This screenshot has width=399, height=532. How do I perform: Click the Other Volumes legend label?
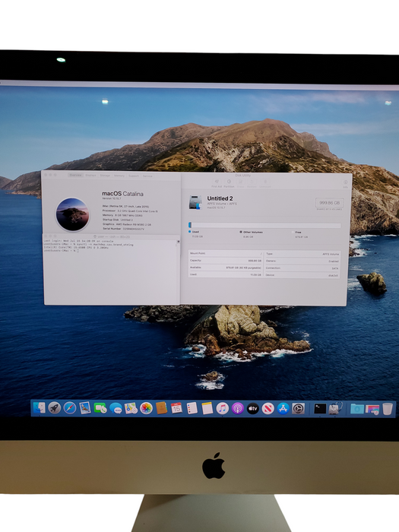tap(253, 232)
